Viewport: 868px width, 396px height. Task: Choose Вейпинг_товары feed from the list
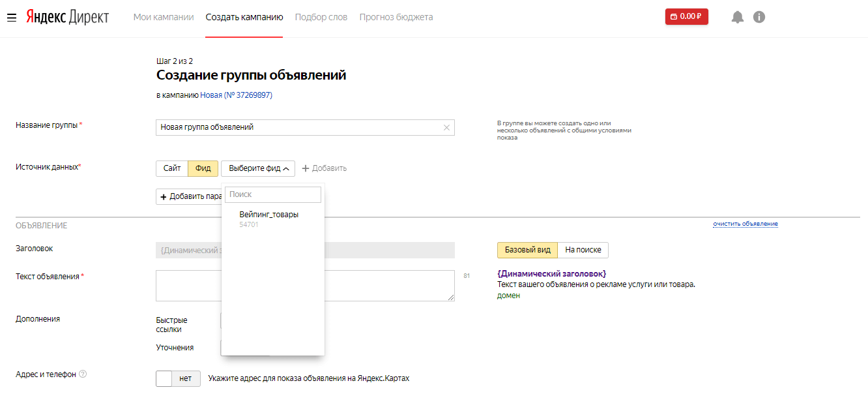268,215
